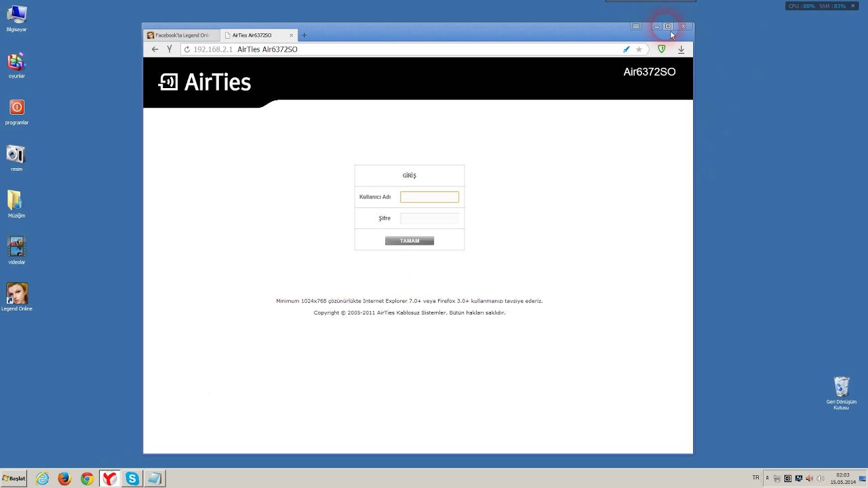Open the white volume speaker tray icon
This screenshot has width=868, height=488.
point(820,479)
